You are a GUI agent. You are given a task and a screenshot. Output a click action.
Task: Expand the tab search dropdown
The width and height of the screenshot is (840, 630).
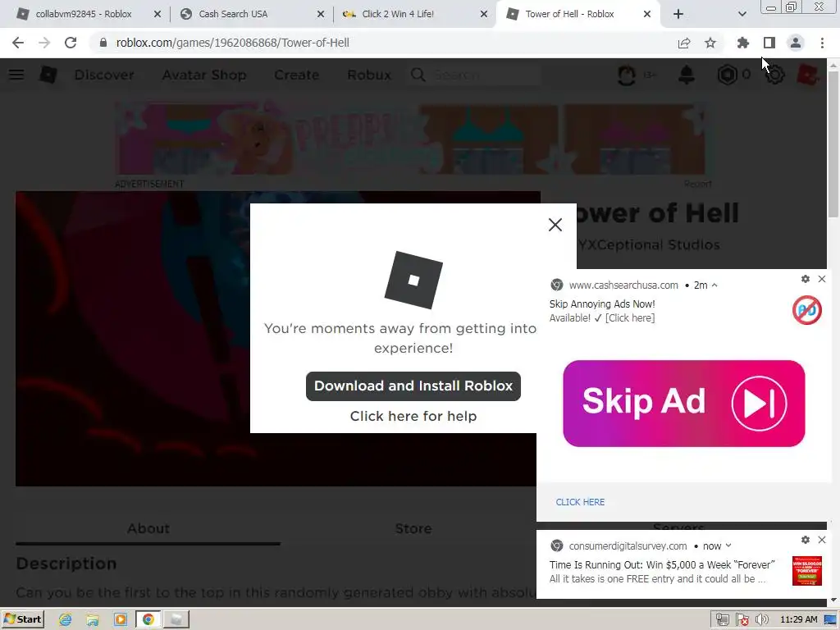tap(742, 14)
